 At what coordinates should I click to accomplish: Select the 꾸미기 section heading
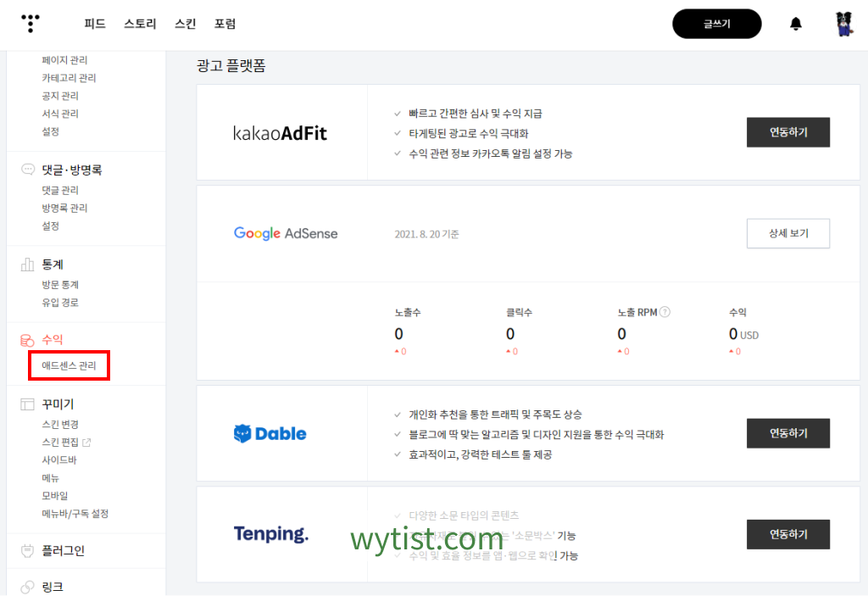58,404
